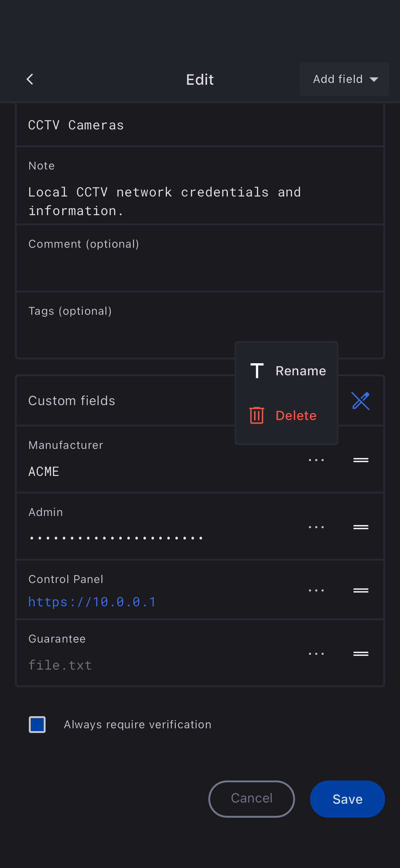This screenshot has height=868, width=400.
Task: Open the https://10.0.0.1 link
Action: point(92,602)
